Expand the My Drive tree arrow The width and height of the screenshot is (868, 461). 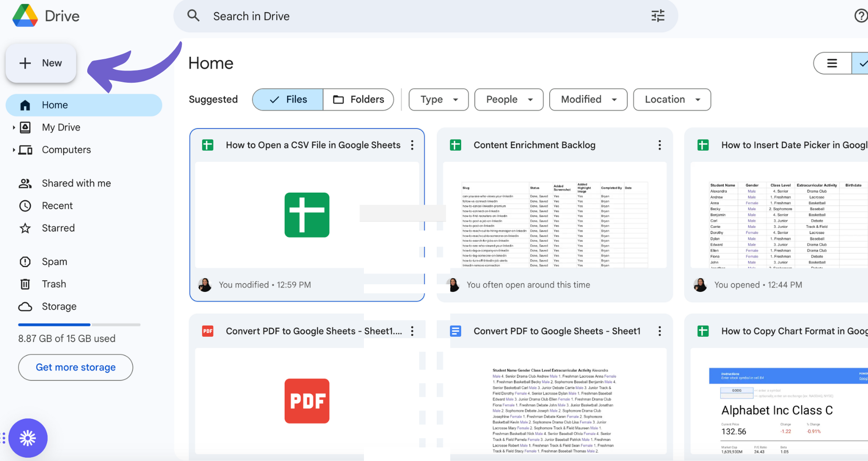[x=14, y=127]
